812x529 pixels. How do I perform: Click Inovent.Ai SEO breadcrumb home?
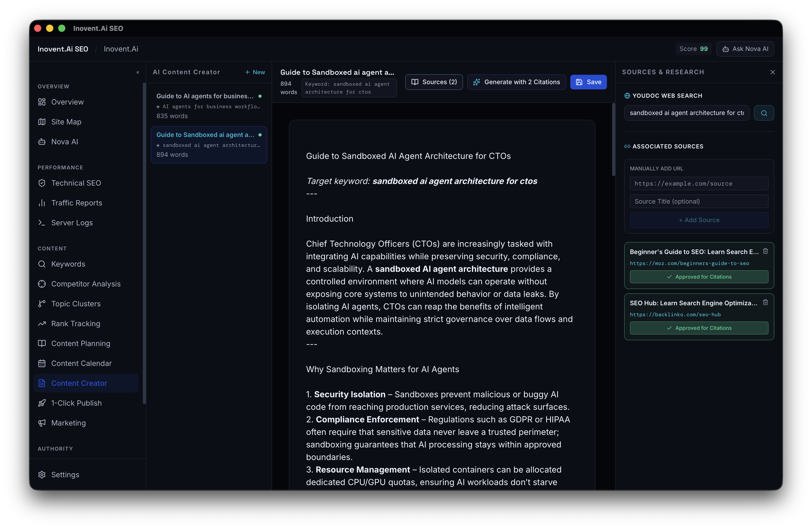tap(63, 49)
